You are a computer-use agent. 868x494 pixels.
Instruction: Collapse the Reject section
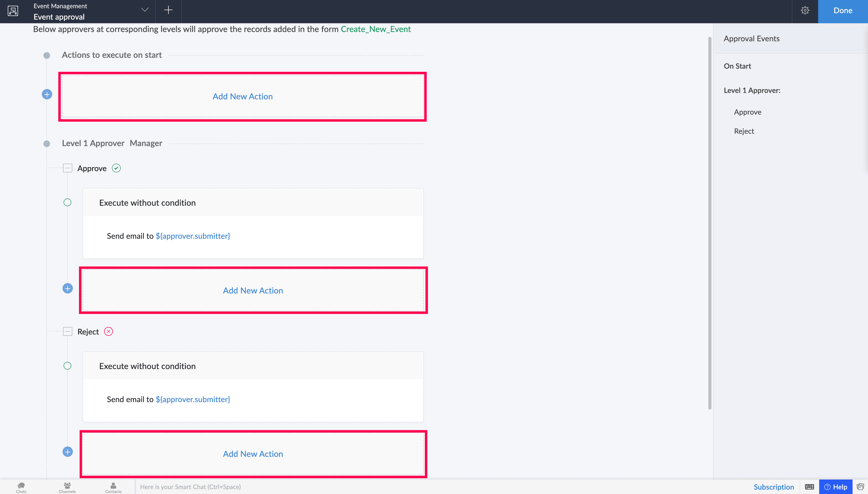(68, 331)
